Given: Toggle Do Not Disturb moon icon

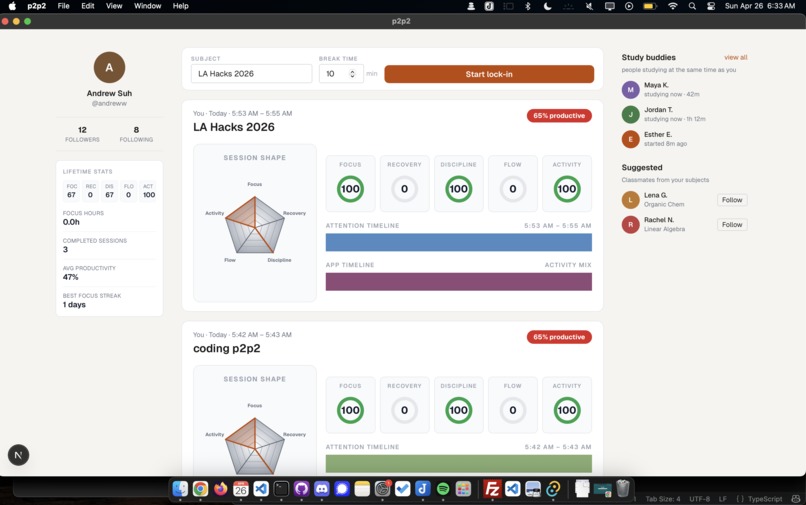Looking at the screenshot, I should [x=547, y=6].
